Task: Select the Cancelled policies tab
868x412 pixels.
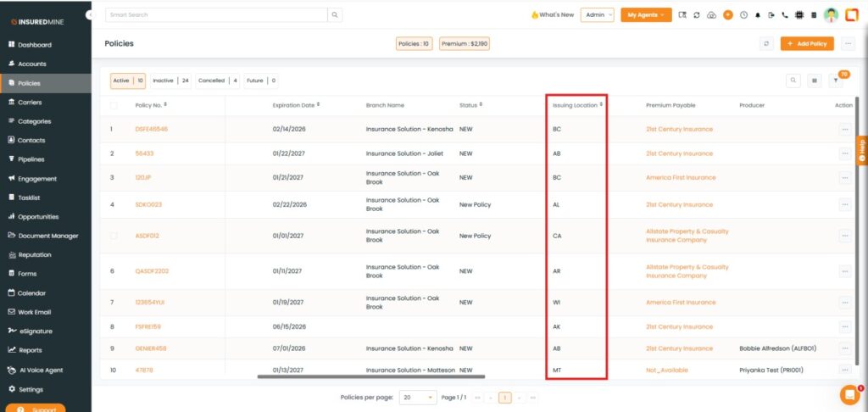Action: tap(218, 81)
